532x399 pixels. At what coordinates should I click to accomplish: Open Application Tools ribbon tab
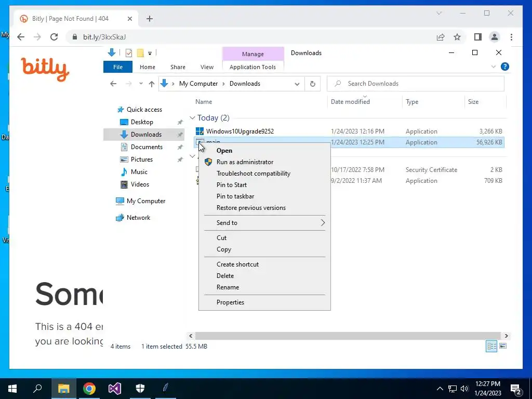tap(252, 67)
